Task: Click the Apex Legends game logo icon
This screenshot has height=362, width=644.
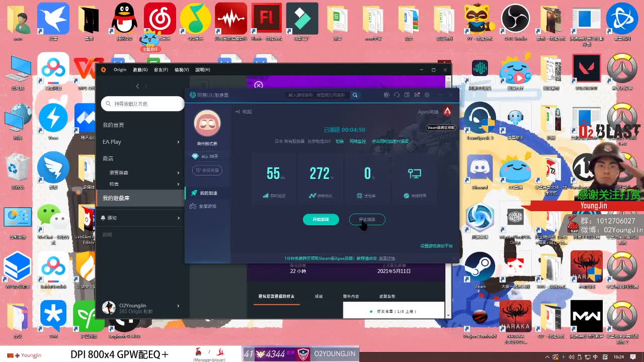Action: point(447,111)
